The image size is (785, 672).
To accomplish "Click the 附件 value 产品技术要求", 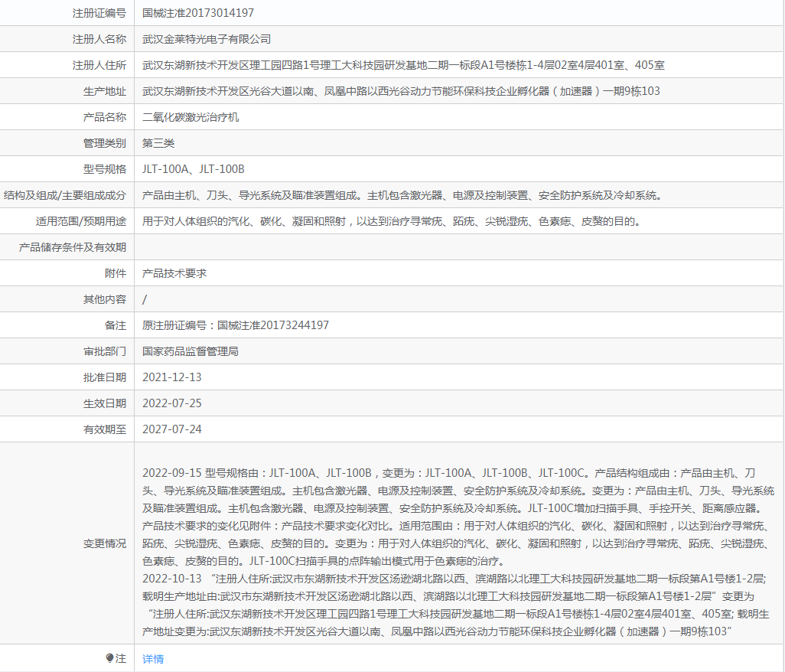I will pos(174,273).
